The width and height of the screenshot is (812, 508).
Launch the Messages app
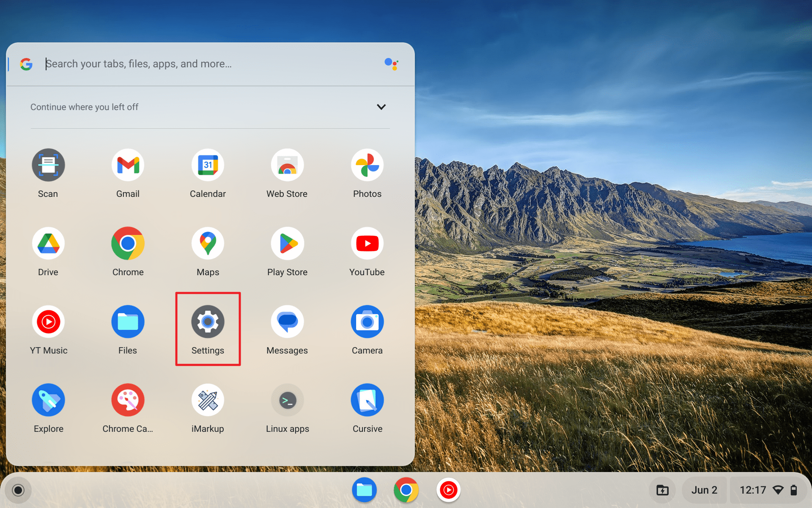287,322
